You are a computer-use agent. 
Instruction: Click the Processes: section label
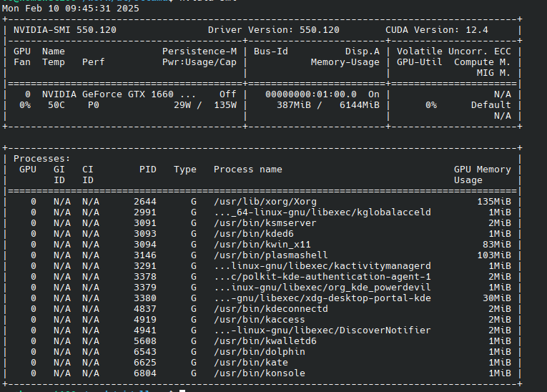42,159
